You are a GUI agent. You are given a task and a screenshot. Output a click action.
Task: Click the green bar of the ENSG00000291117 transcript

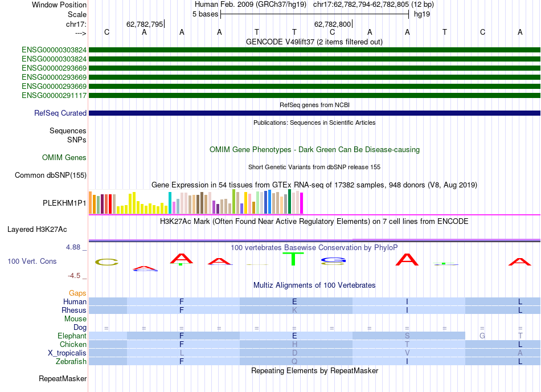pos(314,95)
